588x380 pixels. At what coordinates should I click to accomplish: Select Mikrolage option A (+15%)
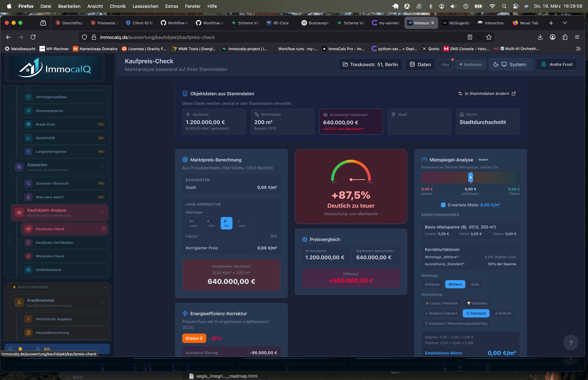[x=211, y=223]
